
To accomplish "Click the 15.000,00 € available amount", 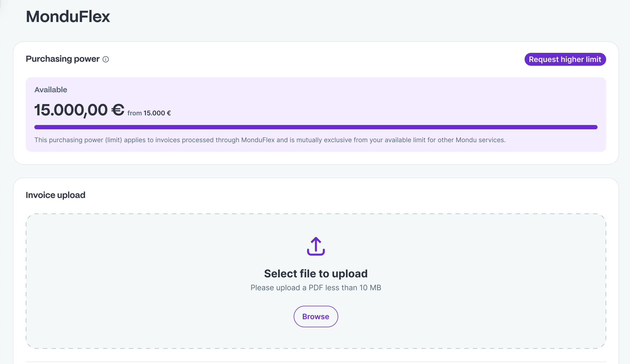I will click(71, 110).
